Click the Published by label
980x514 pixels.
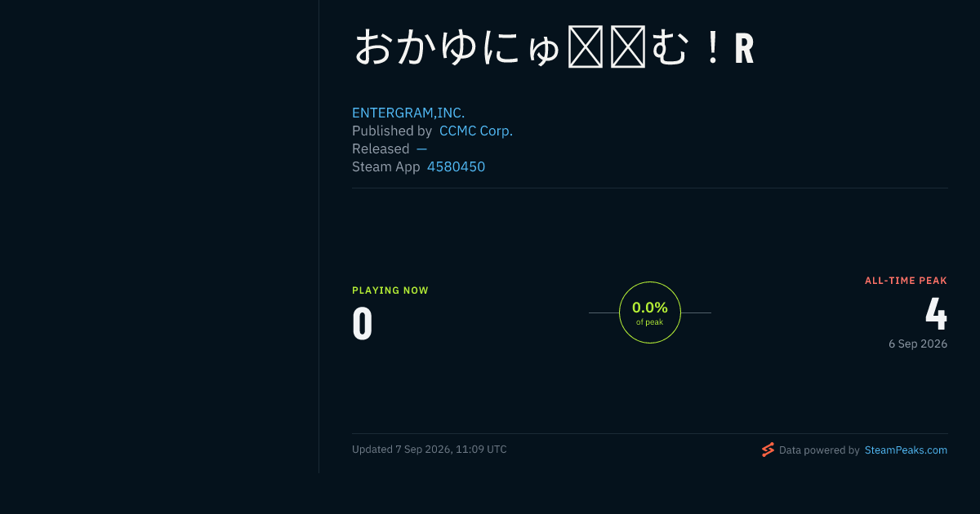(x=392, y=131)
